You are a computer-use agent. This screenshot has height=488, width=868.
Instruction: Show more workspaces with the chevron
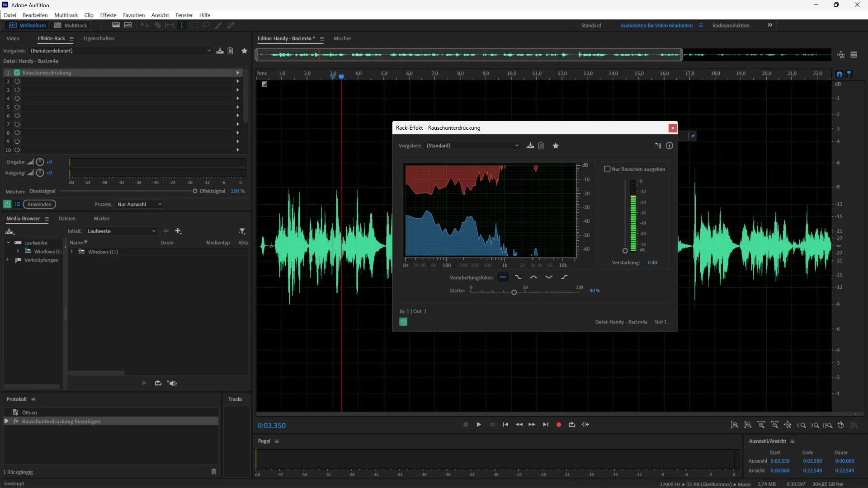pyautogui.click(x=770, y=25)
